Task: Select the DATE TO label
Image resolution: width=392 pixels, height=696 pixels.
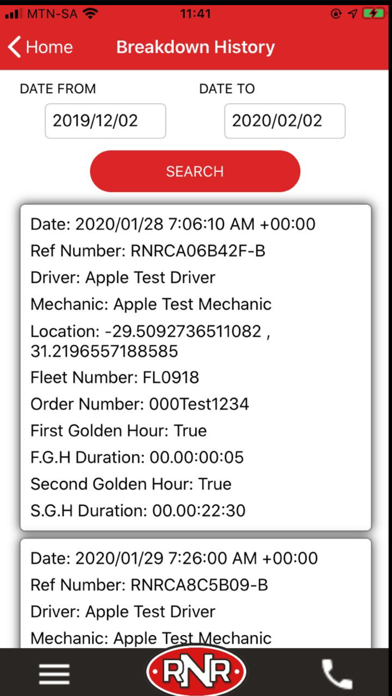Action: pyautogui.click(x=227, y=89)
